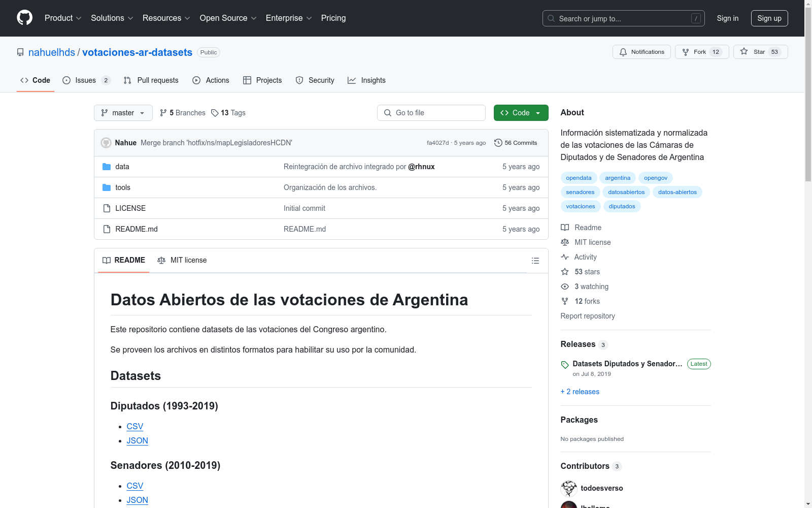Click the Readme book icon in sidebar
This screenshot has height=508, width=812.
click(565, 228)
